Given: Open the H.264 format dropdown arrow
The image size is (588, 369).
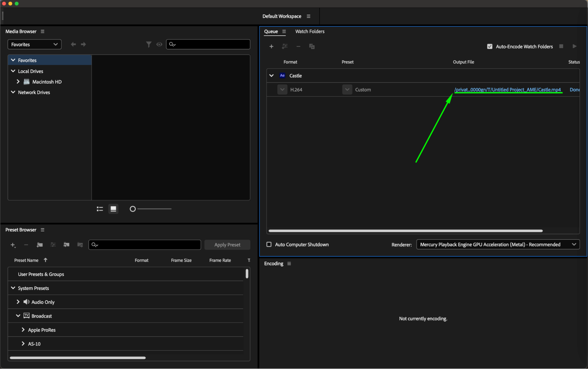Looking at the screenshot, I should pyautogui.click(x=282, y=90).
